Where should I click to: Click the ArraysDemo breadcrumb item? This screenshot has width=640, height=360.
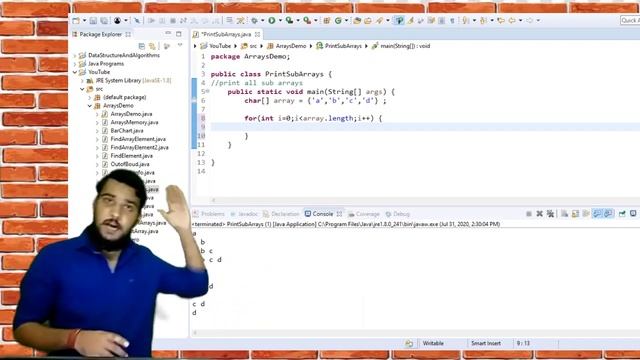[287, 46]
